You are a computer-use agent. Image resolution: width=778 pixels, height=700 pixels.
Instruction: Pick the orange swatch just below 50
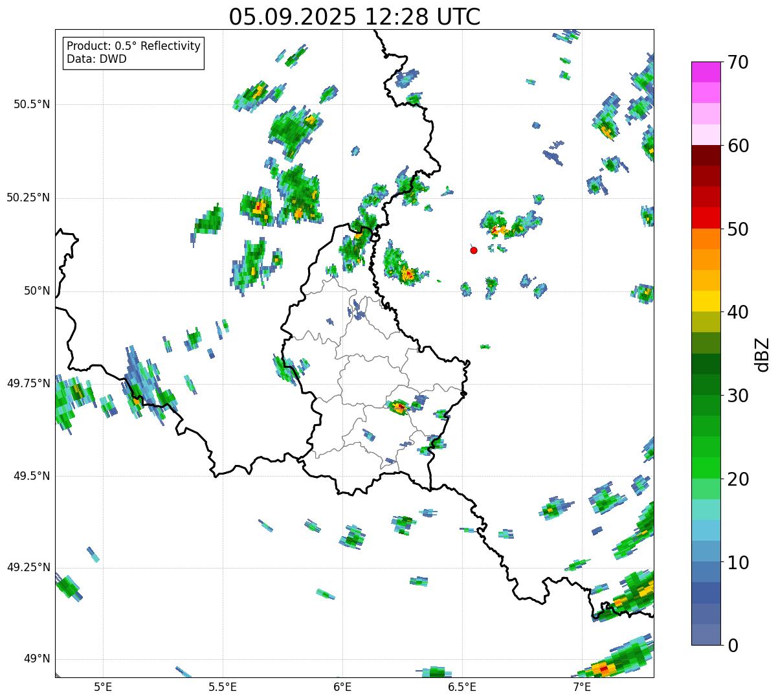tap(706, 239)
